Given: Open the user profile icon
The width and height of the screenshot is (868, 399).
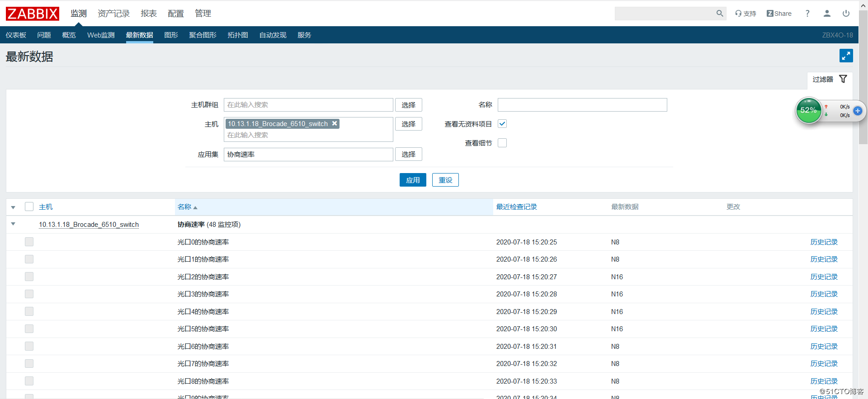Looking at the screenshot, I should click(x=827, y=14).
